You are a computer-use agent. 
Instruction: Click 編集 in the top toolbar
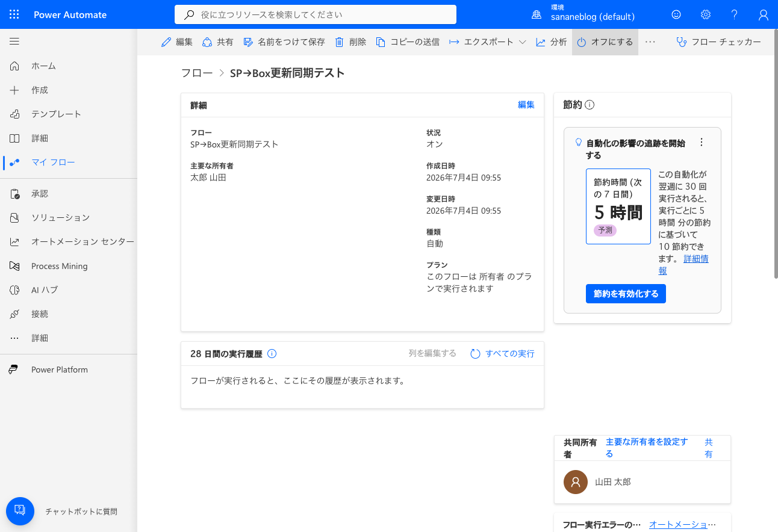tap(177, 42)
